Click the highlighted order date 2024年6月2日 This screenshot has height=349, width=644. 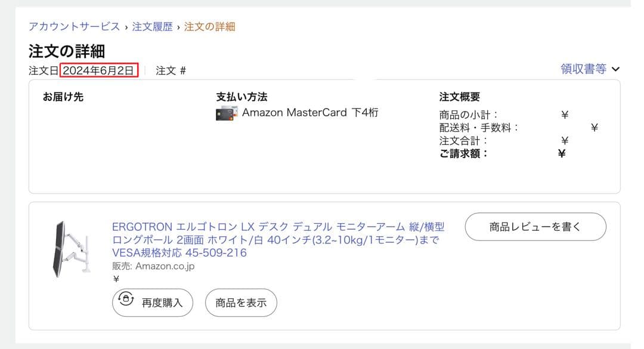coord(99,70)
